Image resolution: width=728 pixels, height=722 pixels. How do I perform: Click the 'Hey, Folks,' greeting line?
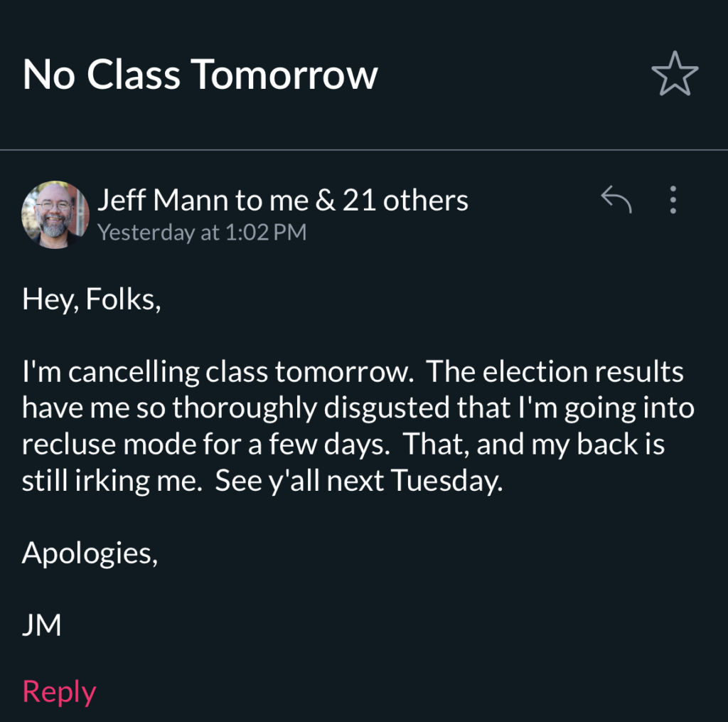point(92,300)
